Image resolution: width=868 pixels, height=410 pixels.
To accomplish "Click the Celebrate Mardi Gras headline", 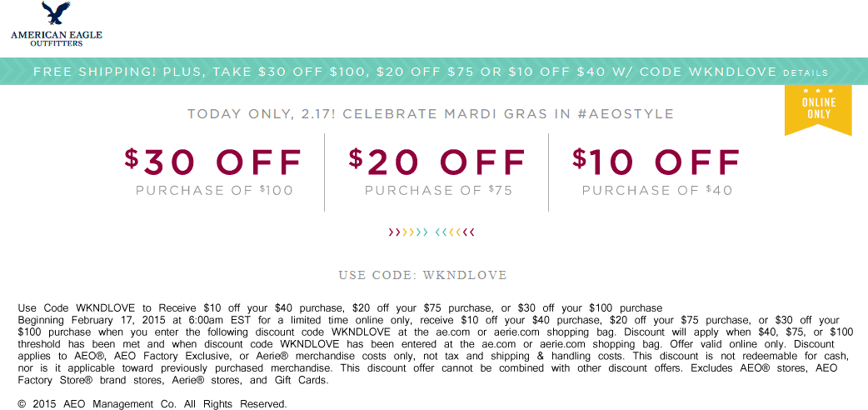I will (430, 114).
